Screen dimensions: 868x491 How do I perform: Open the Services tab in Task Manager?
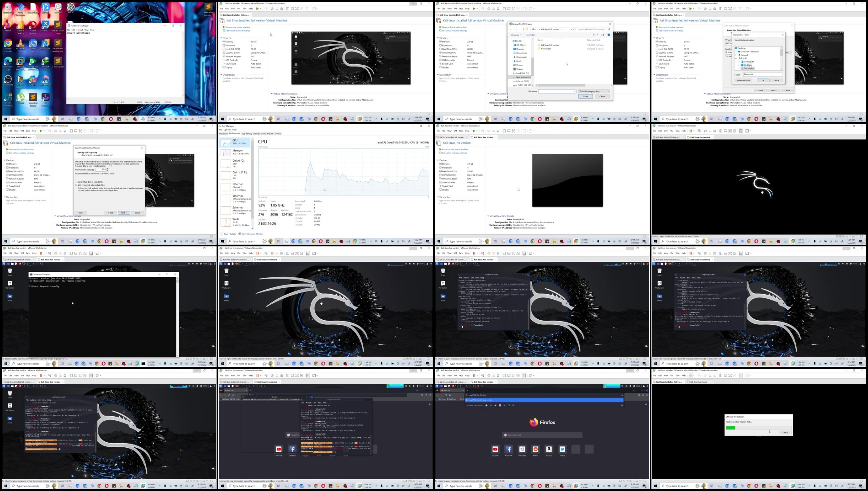[x=278, y=134]
